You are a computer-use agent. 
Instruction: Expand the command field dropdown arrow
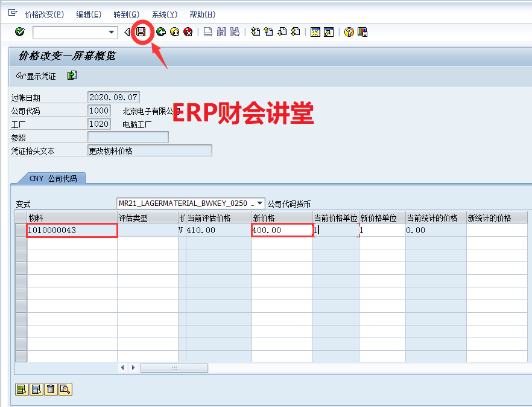pos(112,32)
